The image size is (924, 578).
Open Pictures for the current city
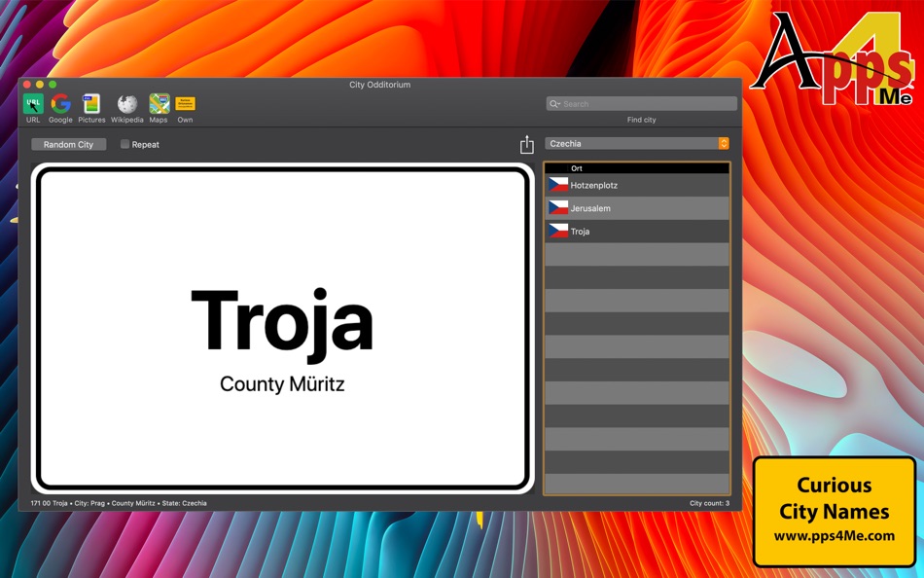coord(91,105)
